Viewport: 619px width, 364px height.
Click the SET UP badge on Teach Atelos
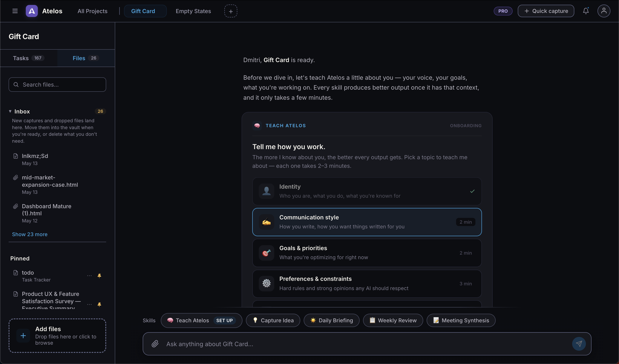pos(224,320)
